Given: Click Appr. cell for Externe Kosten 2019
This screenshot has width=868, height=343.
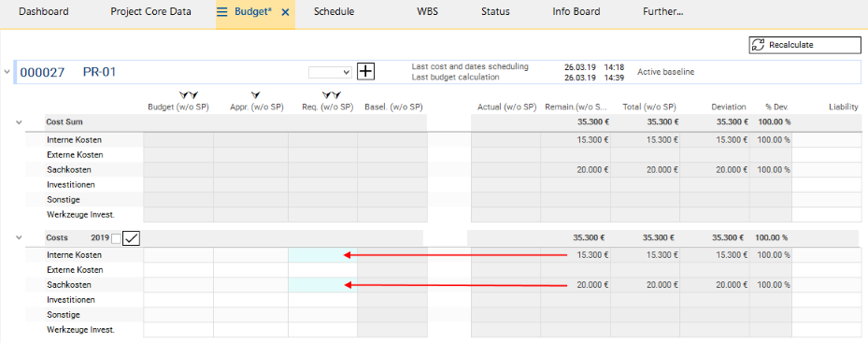Looking at the screenshot, I should 250,270.
